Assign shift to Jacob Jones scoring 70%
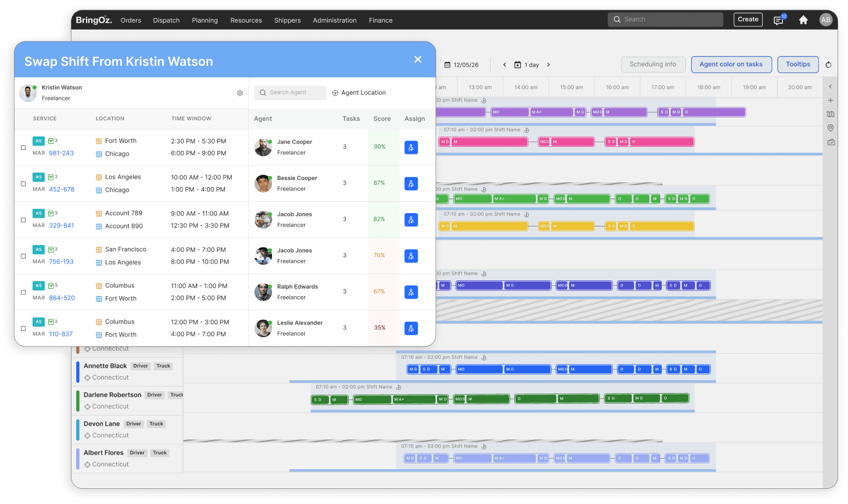 pos(411,256)
